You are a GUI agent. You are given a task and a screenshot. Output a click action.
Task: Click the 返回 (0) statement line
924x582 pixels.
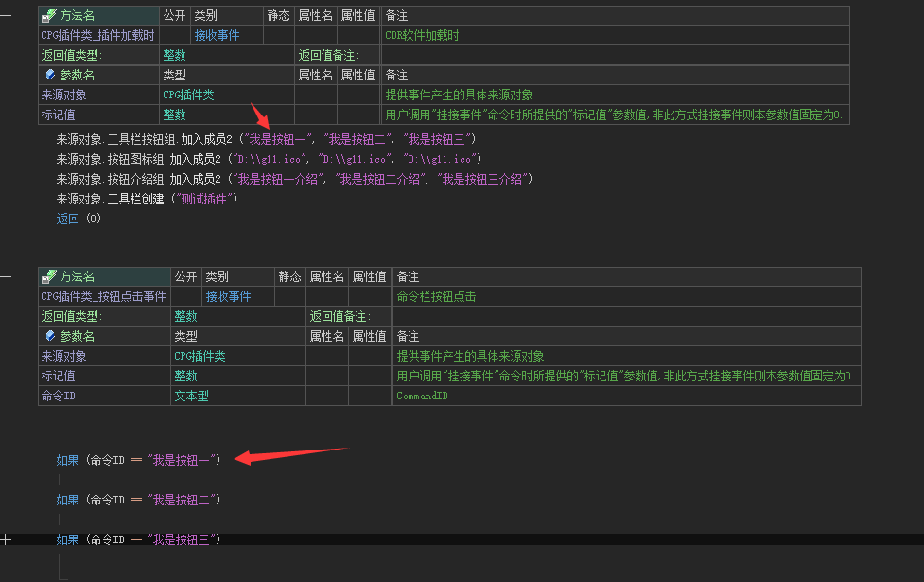pyautogui.click(x=78, y=219)
